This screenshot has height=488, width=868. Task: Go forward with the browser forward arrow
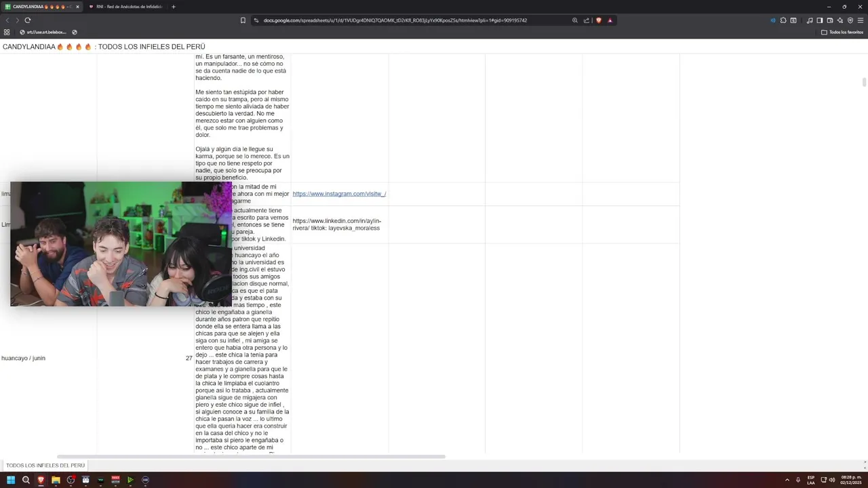pos(17,20)
